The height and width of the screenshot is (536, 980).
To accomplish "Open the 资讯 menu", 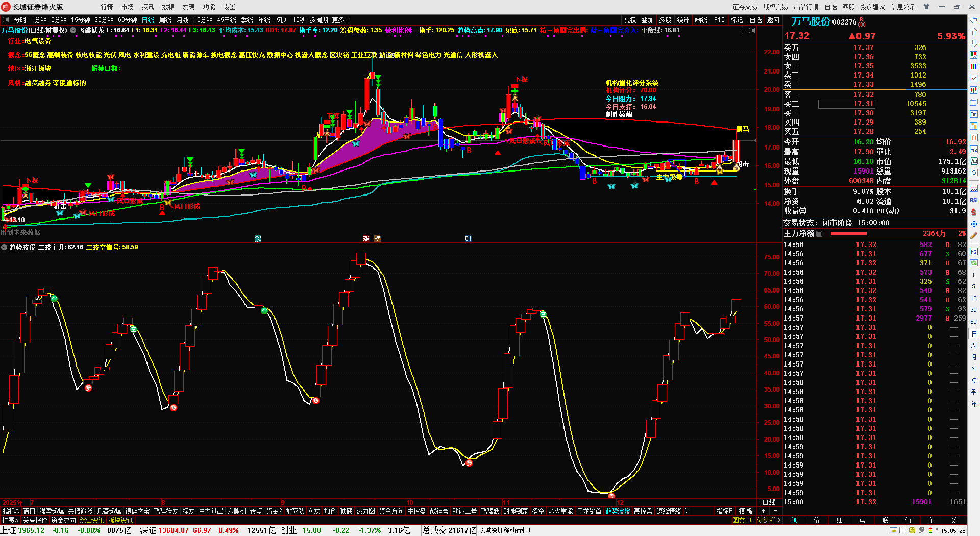I will pyautogui.click(x=148, y=7).
